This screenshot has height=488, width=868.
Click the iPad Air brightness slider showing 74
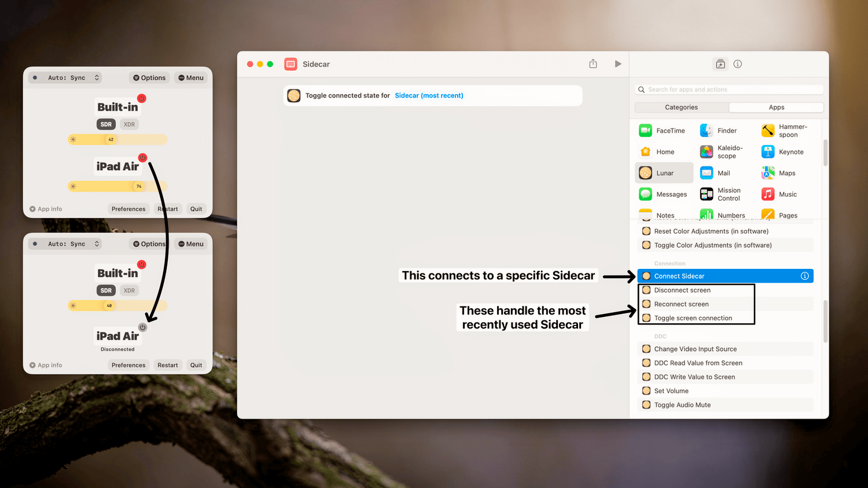tap(117, 186)
